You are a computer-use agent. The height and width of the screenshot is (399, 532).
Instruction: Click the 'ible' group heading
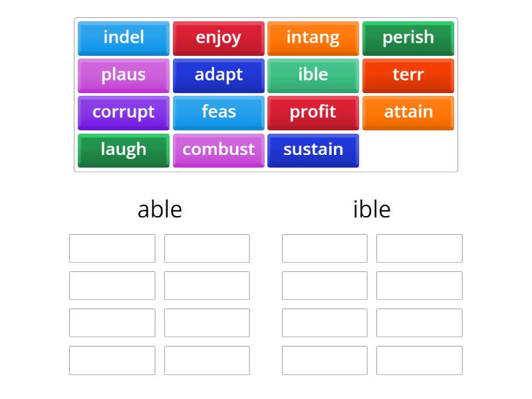(372, 209)
